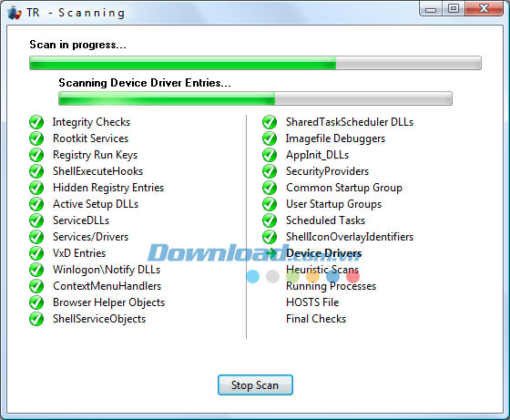The height and width of the screenshot is (420, 510).
Task: Click the app icon in title bar
Action: click(x=15, y=13)
